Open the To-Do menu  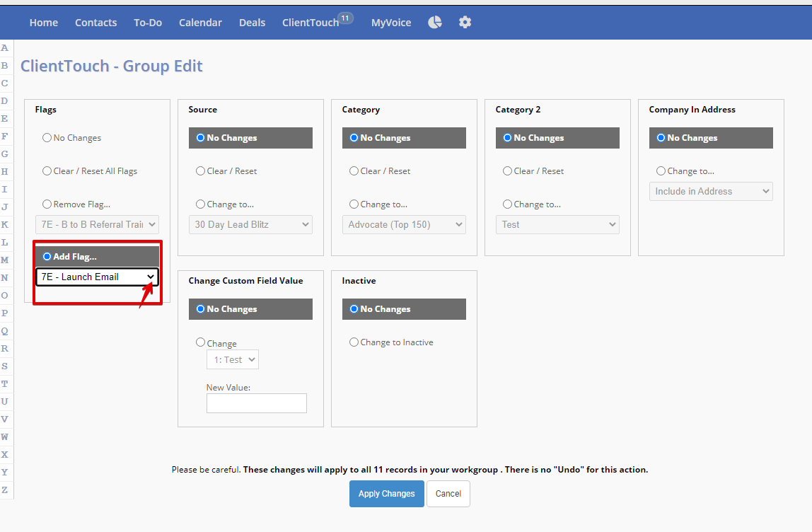(x=148, y=22)
